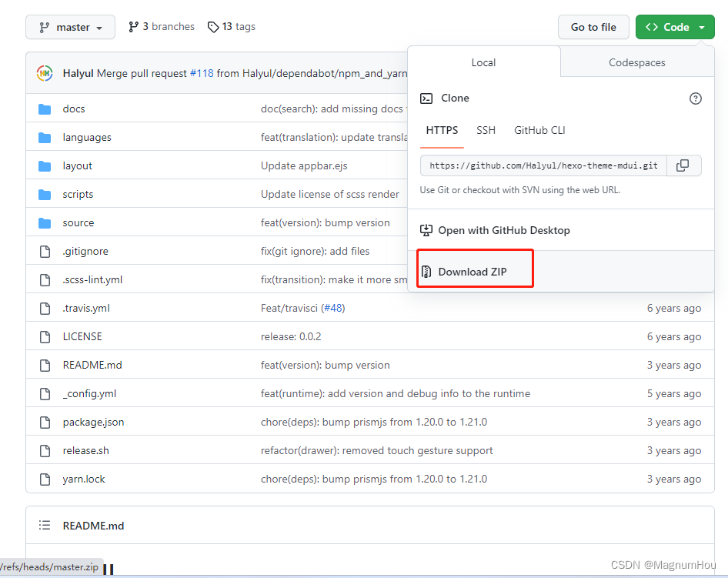
Task: Click the file icon beside package.json
Action: pos(45,422)
